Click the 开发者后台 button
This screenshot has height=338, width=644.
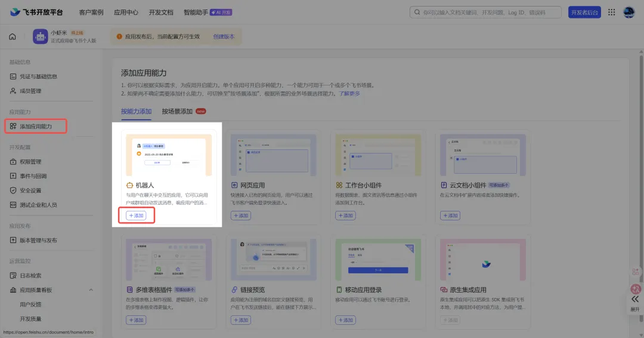click(584, 13)
